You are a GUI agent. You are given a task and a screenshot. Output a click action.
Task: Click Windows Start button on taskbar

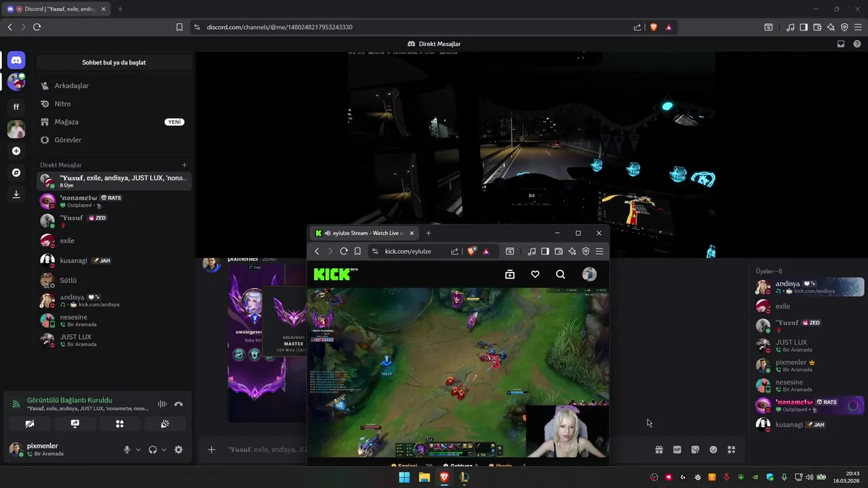pos(404,477)
